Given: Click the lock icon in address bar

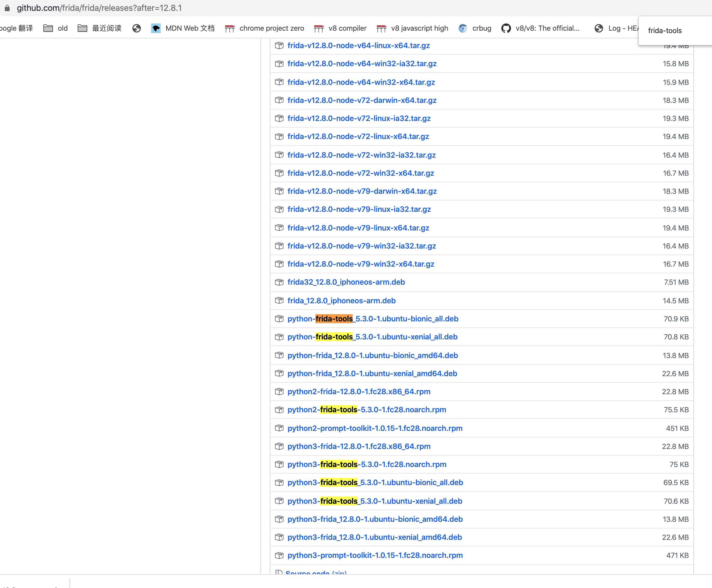Looking at the screenshot, I should point(7,8).
